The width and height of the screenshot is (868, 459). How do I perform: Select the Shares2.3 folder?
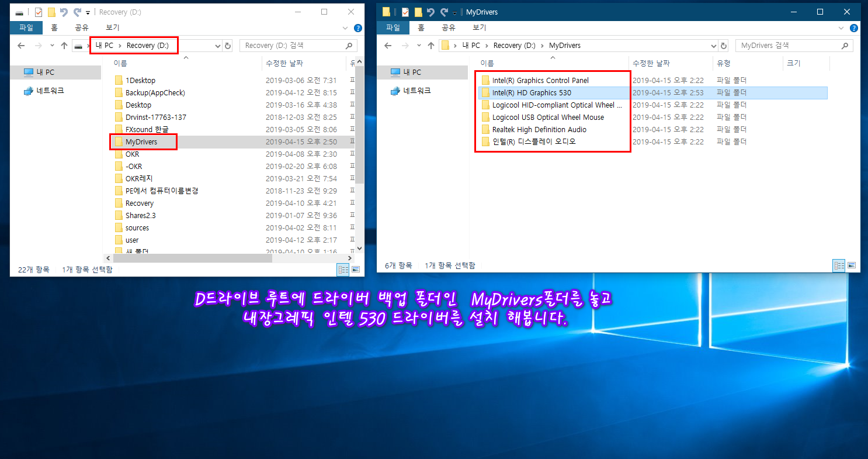click(135, 216)
